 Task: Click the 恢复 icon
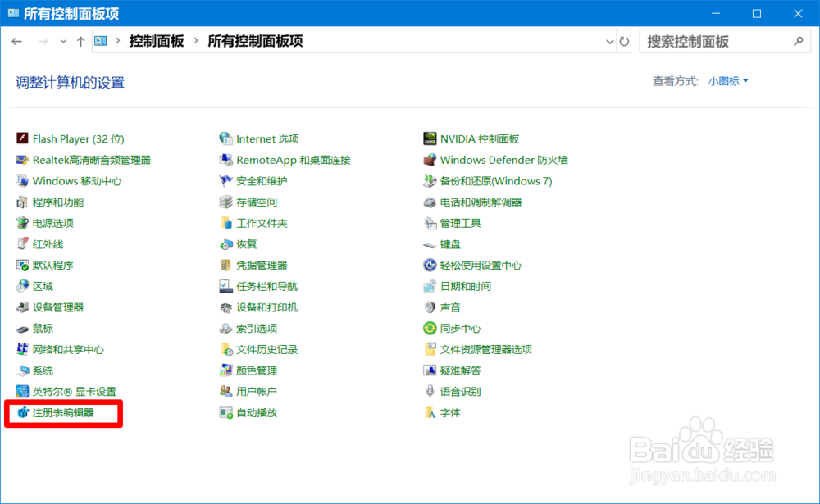[226, 244]
